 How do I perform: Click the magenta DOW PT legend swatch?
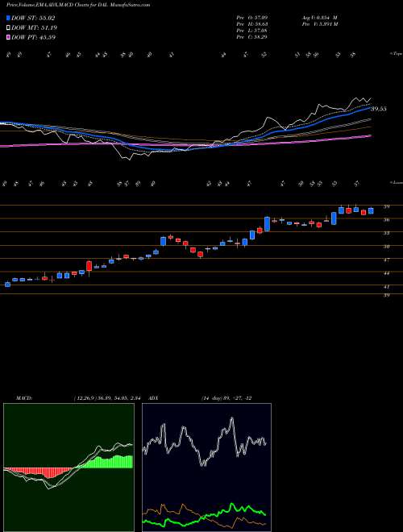pos(9,37)
